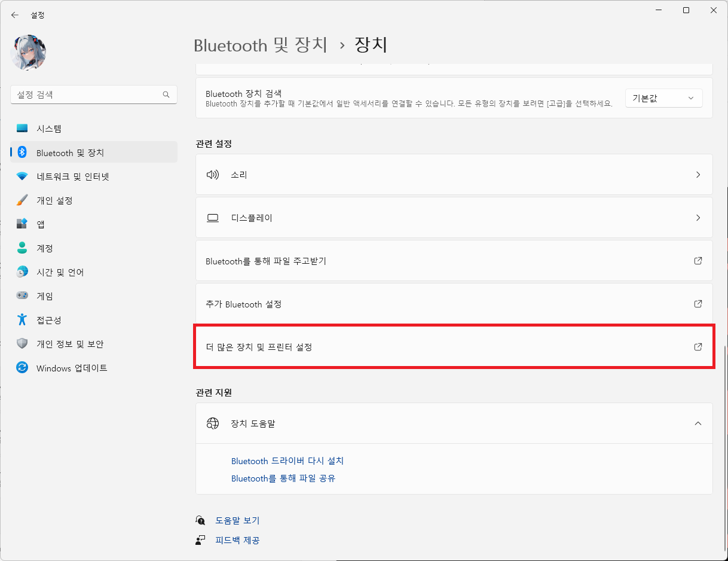Click the 관련 설정 heading text
Screen dimensions: 728x561
point(213,144)
